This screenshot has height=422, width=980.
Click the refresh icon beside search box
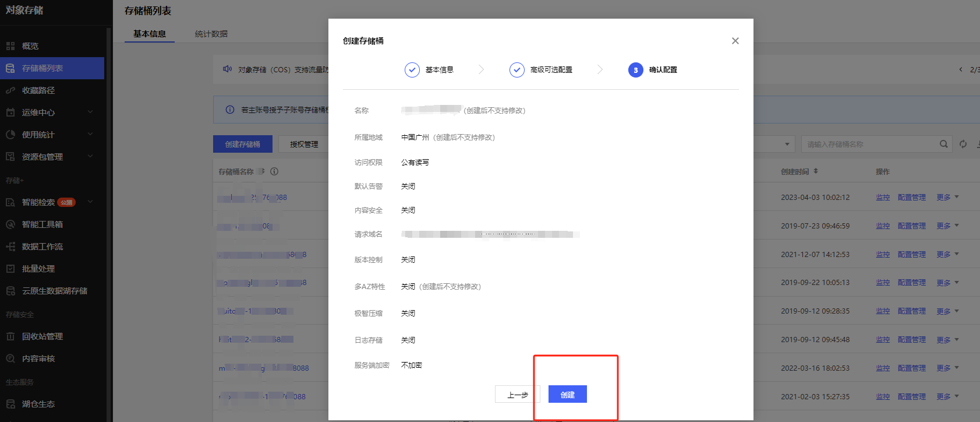click(x=963, y=144)
